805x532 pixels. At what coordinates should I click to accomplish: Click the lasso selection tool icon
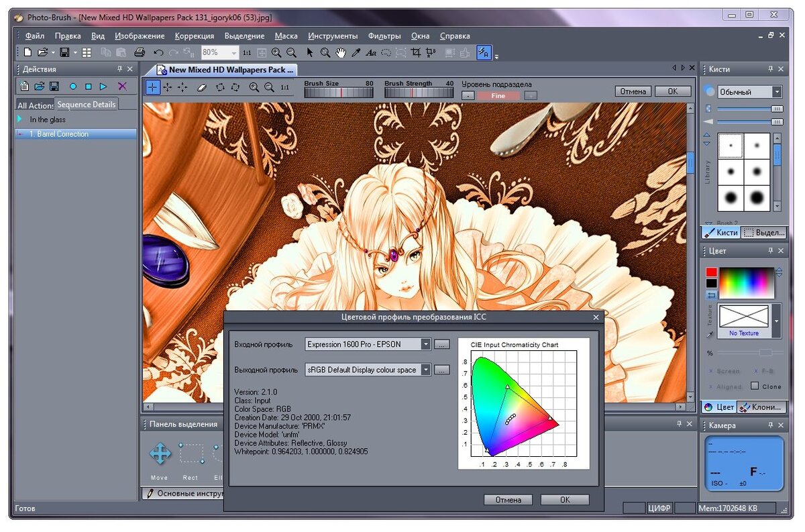(386, 52)
